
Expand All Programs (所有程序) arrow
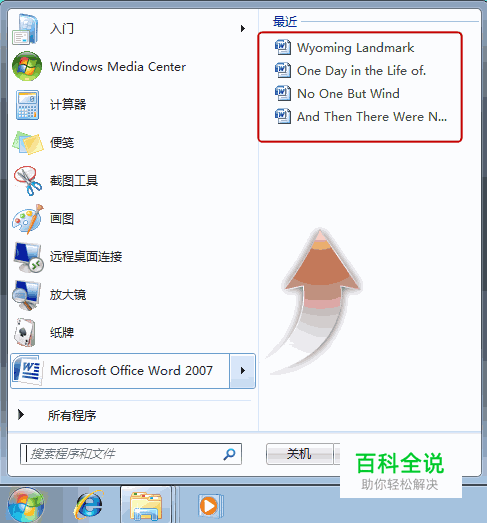click(x=21, y=415)
